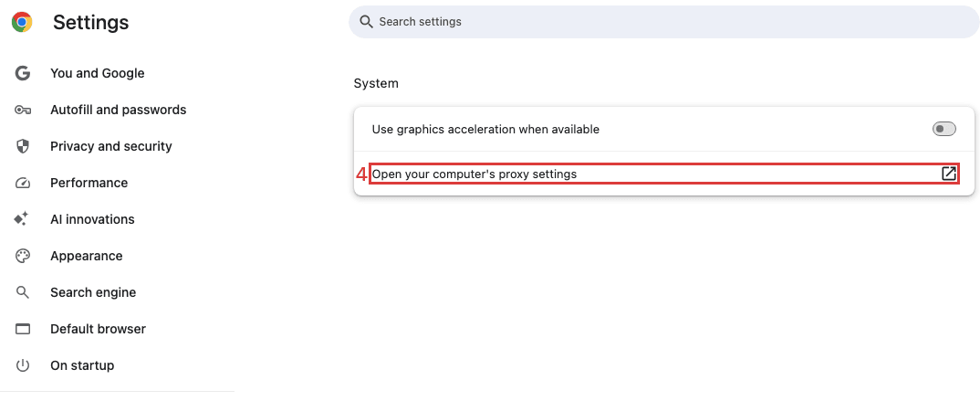This screenshot has width=980, height=401.
Task: Open You and Google settings
Action: (x=98, y=73)
